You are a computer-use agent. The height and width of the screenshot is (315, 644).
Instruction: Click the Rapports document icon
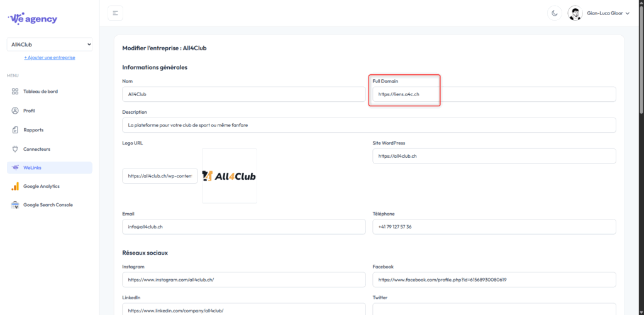click(x=15, y=130)
